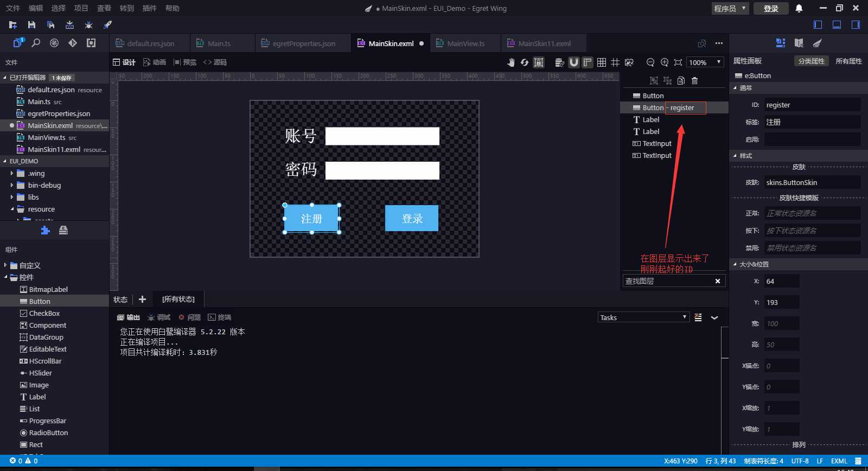Click the Save All icon
Image resolution: width=868 pixels, height=471 pixels.
[x=50, y=25]
